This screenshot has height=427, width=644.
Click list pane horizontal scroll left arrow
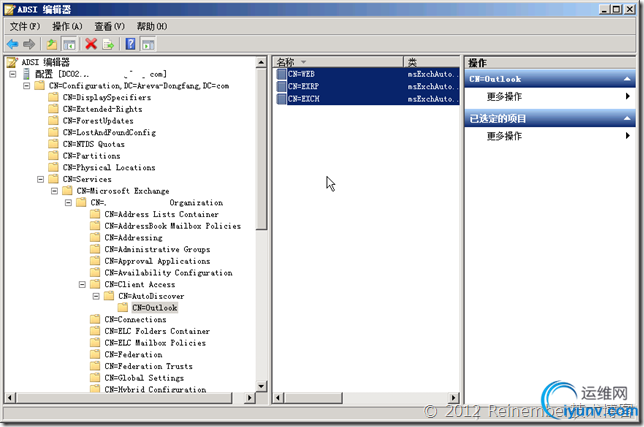point(278,397)
